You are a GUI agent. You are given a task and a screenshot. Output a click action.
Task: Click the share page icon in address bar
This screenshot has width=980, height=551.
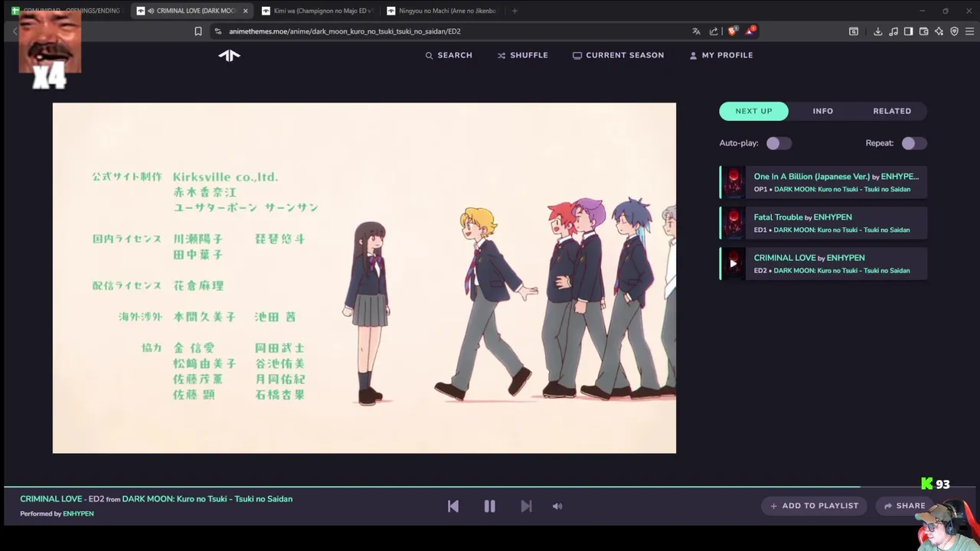point(714,31)
